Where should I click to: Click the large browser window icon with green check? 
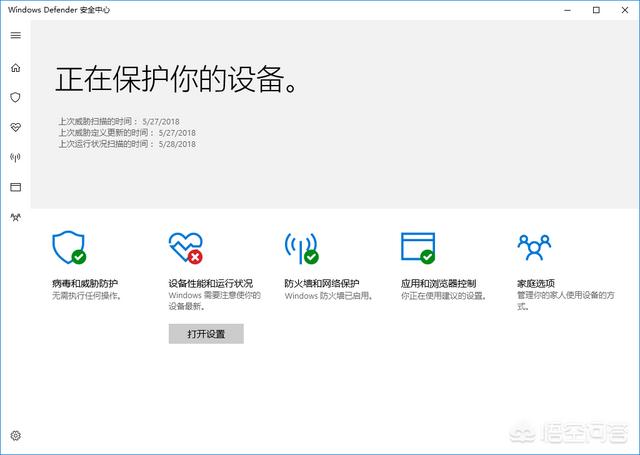point(418,248)
